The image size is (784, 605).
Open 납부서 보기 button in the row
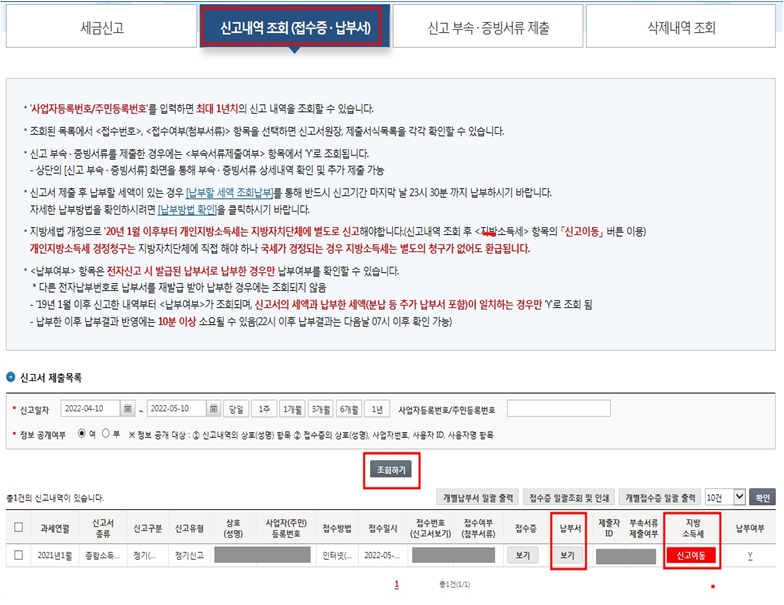tap(568, 556)
